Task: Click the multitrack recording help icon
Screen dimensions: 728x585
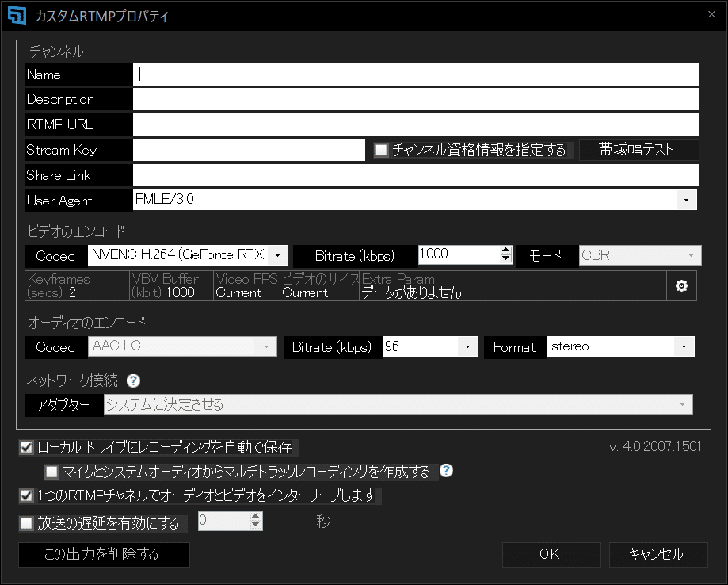Action: point(446,471)
